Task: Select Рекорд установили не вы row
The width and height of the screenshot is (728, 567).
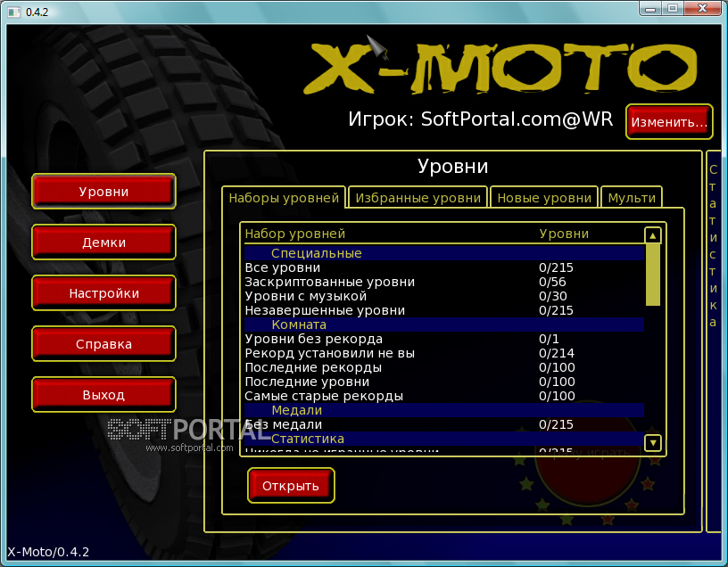Action: [444, 354]
